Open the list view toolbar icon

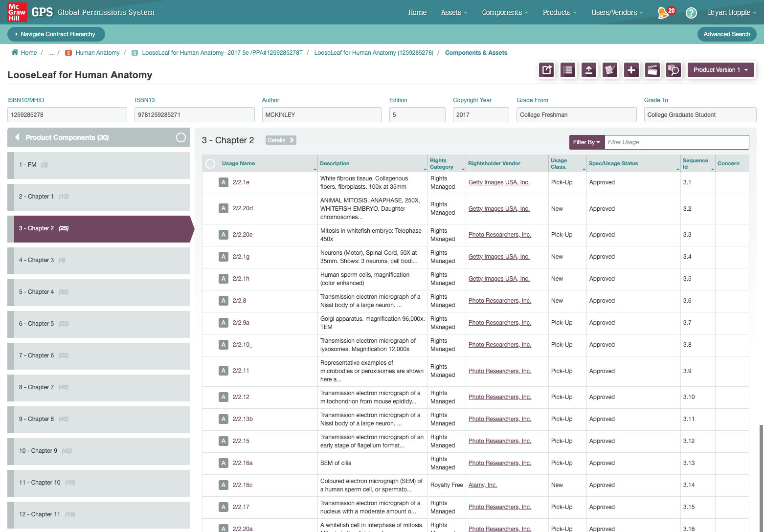coord(567,70)
